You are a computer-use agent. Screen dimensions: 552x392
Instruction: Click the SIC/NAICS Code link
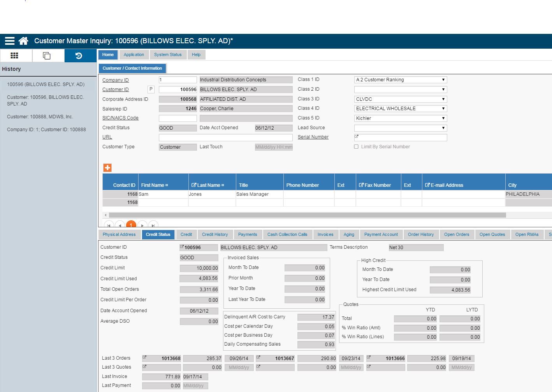tap(120, 118)
